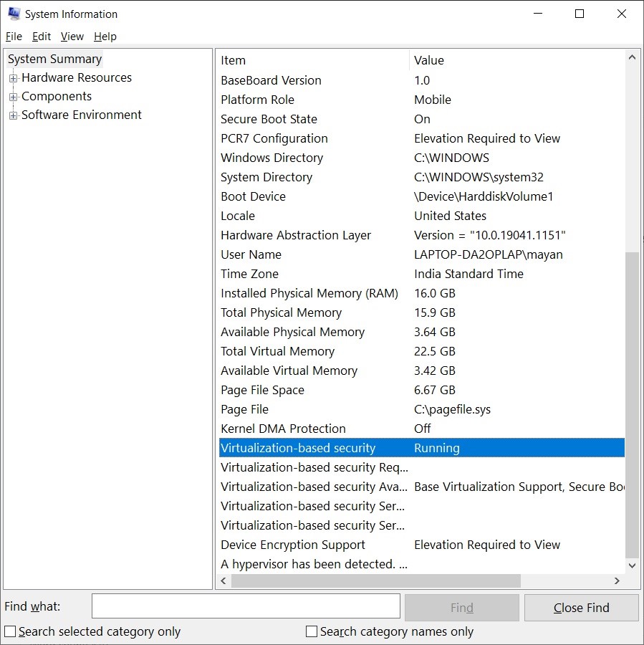
Task: Click the horizontal scrollbar left arrow
Action: point(224,580)
